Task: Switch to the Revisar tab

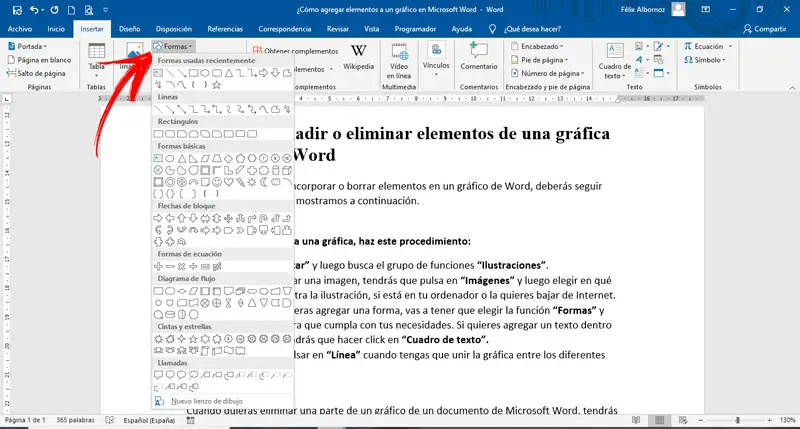Action: tap(338, 29)
